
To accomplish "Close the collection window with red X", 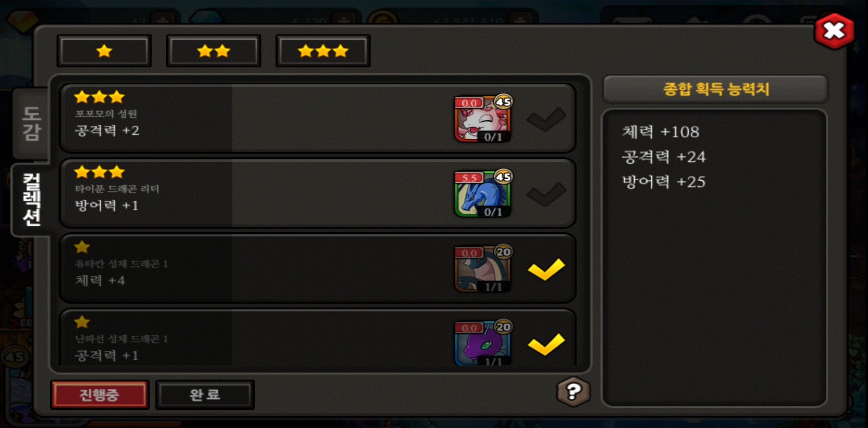I will pyautogui.click(x=834, y=31).
